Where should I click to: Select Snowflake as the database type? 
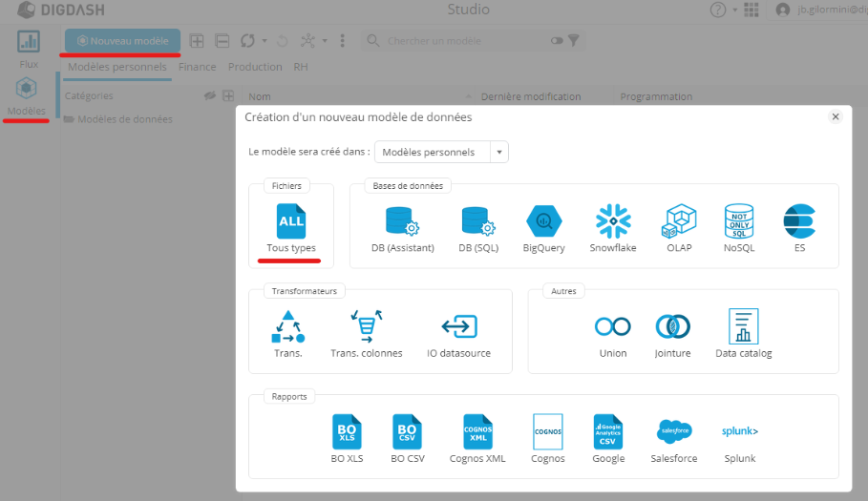point(613,221)
